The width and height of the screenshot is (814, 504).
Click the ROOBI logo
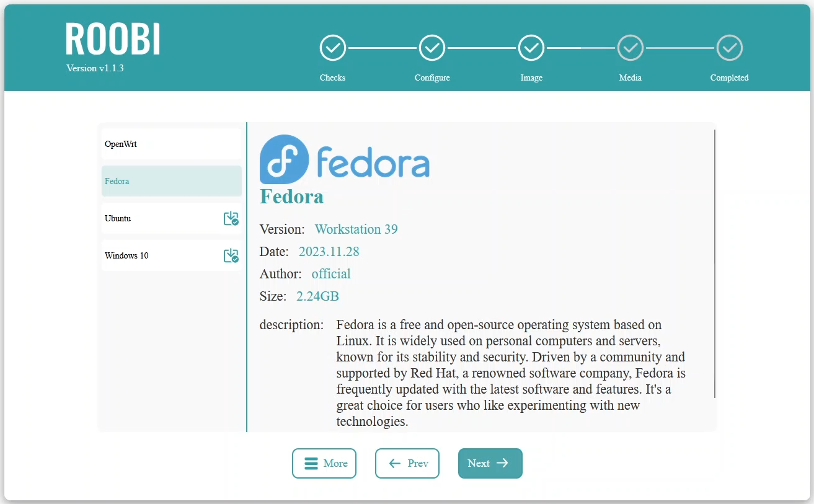coord(113,38)
